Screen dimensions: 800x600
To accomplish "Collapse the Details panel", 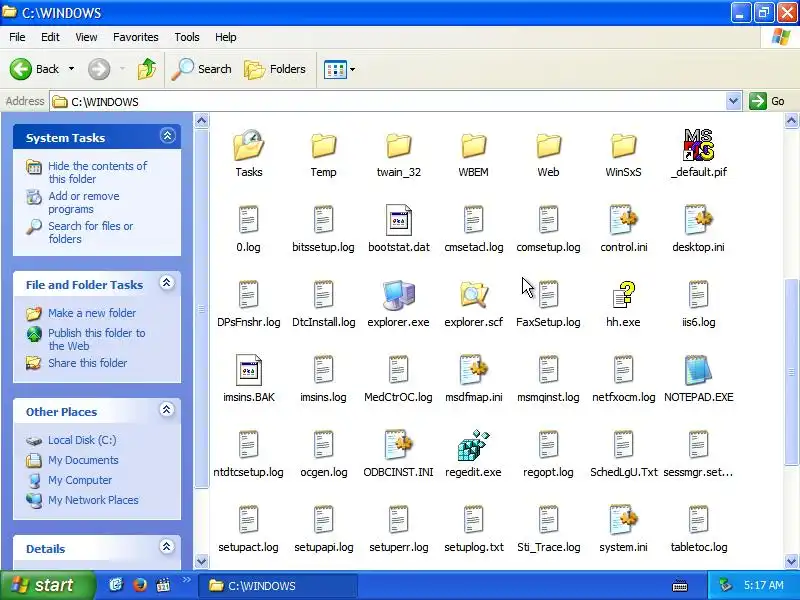I will (167, 547).
